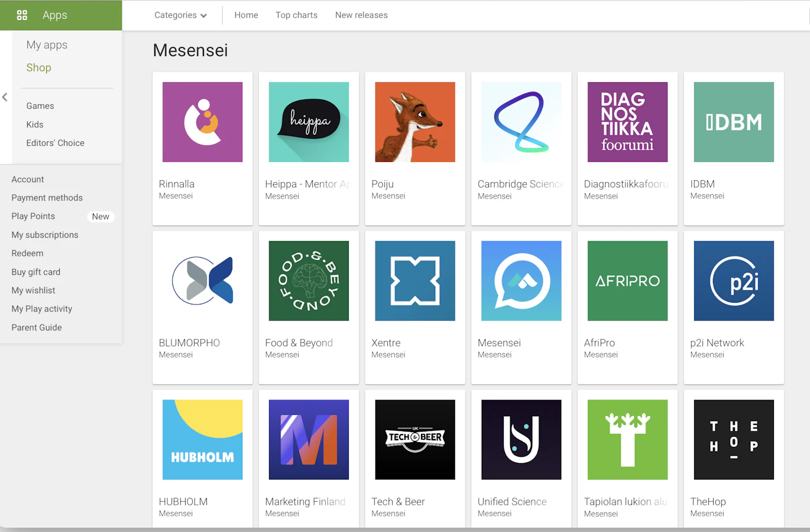Click the Tapiolan lukion app title
Screen dimensions: 810x532
[626, 502]
